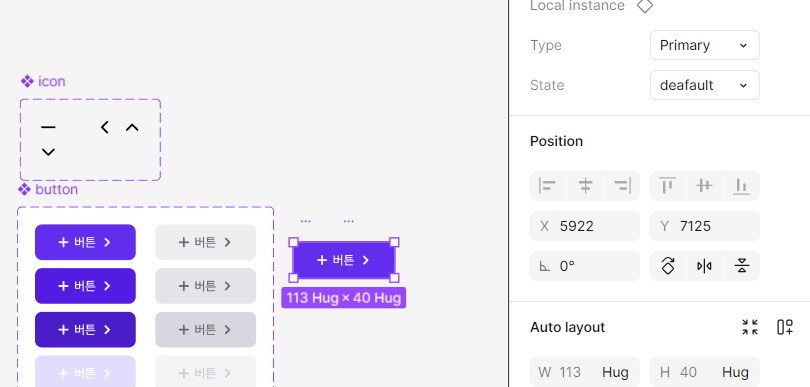Open the width Hug sizing dropdown
Image resolution: width=810 pixels, height=387 pixels.
pyautogui.click(x=615, y=372)
